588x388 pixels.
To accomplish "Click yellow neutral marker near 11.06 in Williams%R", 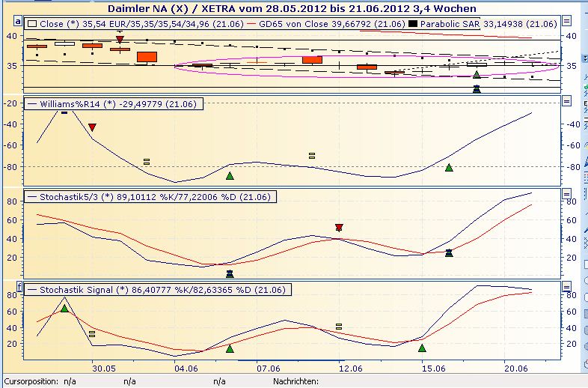I will tap(312, 156).
